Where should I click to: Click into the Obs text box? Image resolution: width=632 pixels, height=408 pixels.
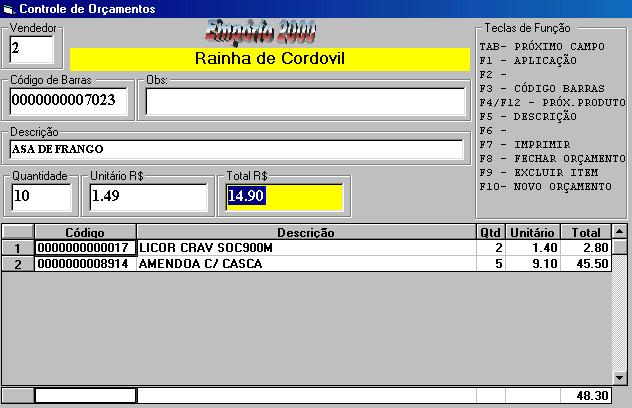click(305, 101)
